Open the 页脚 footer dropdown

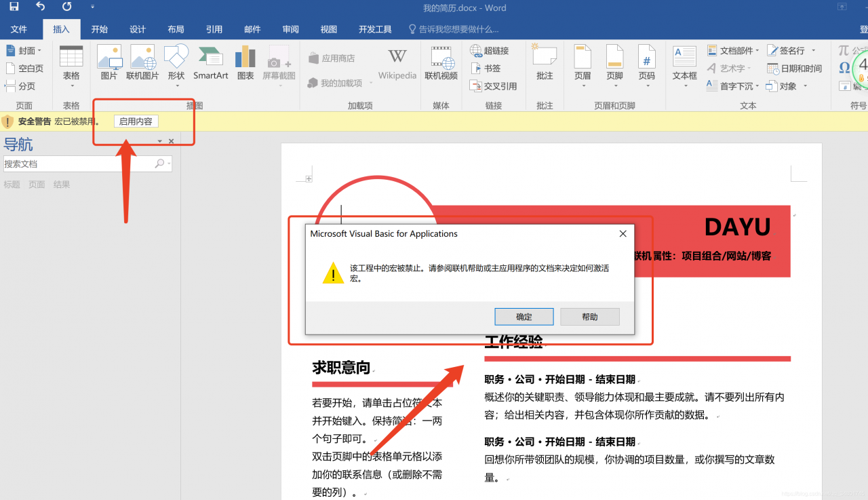(x=614, y=66)
